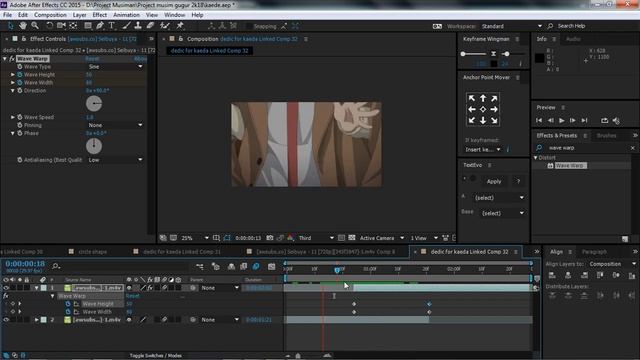
Task: Click First Frame button in Preview panel
Action: point(539,120)
